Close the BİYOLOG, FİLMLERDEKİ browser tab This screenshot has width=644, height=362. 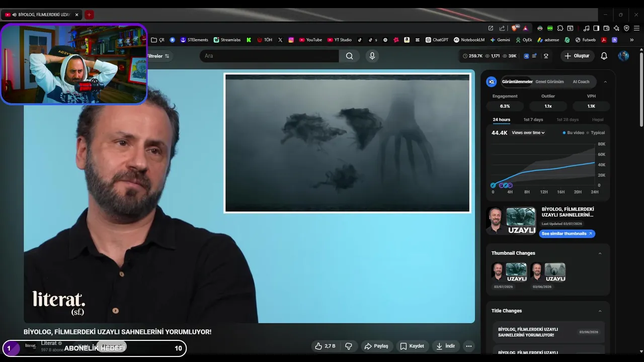coord(76,15)
